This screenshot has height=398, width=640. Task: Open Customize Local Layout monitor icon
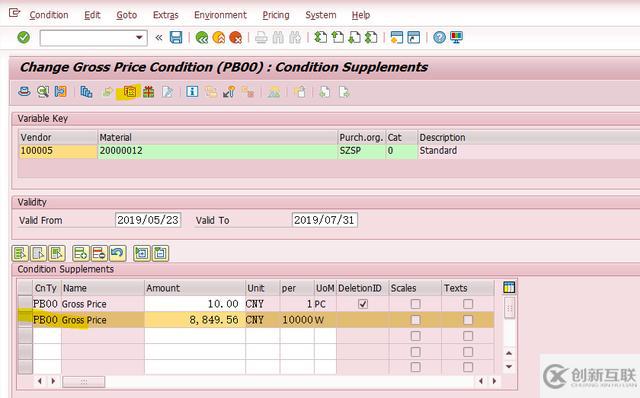(456, 38)
